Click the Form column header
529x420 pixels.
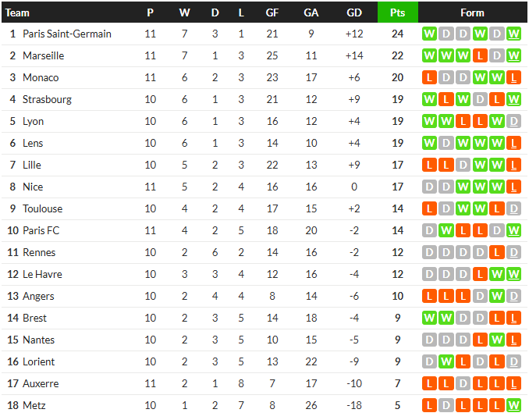pos(472,12)
